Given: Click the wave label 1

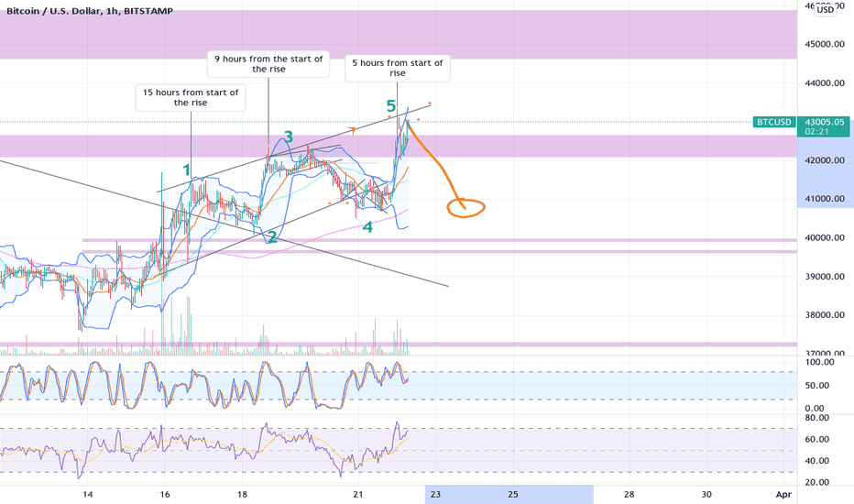Looking at the screenshot, I should [x=186, y=170].
